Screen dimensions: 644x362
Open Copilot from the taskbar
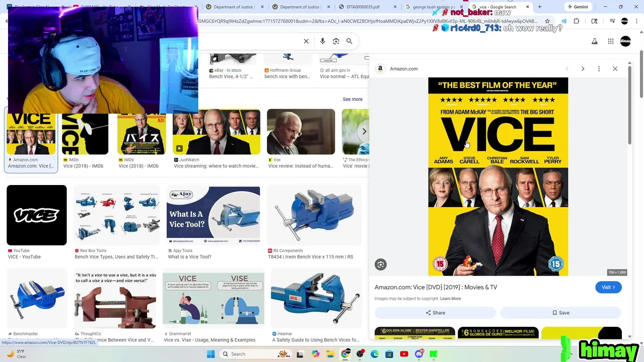315,354
